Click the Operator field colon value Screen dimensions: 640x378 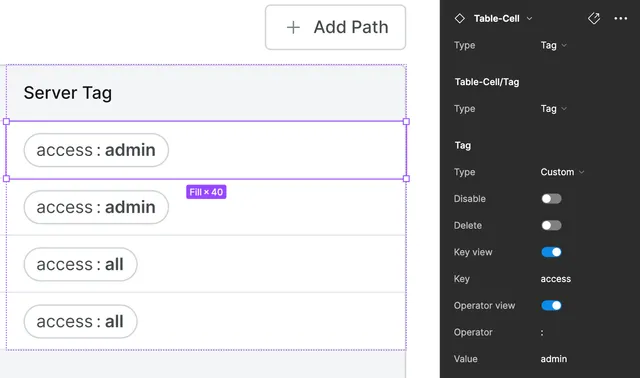click(542, 333)
